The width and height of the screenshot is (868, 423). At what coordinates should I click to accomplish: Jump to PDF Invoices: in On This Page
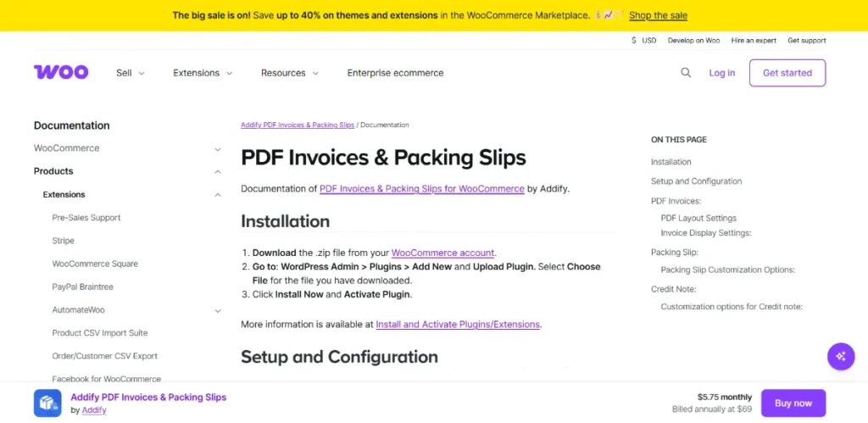(676, 200)
